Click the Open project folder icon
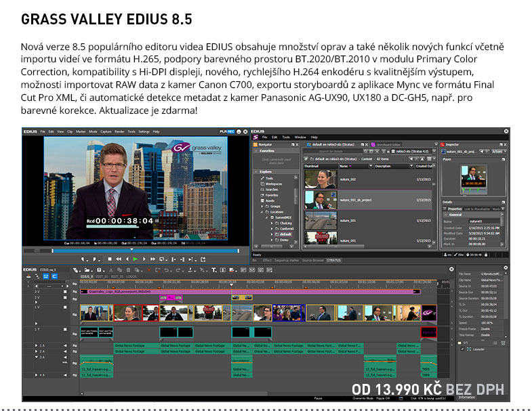 click(88, 270)
